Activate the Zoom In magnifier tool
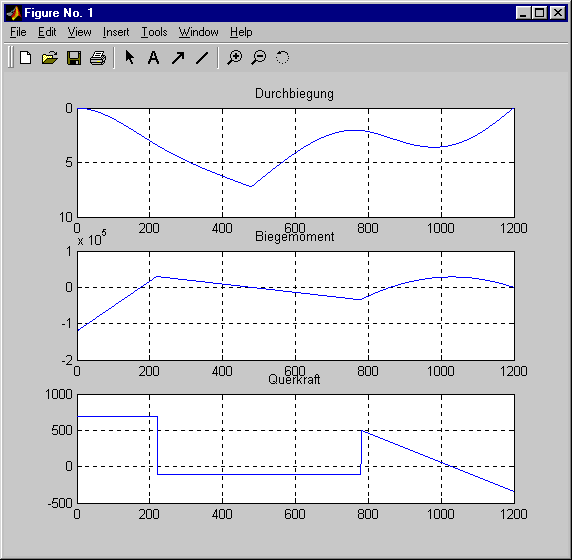The height and width of the screenshot is (560, 572). (x=235, y=58)
